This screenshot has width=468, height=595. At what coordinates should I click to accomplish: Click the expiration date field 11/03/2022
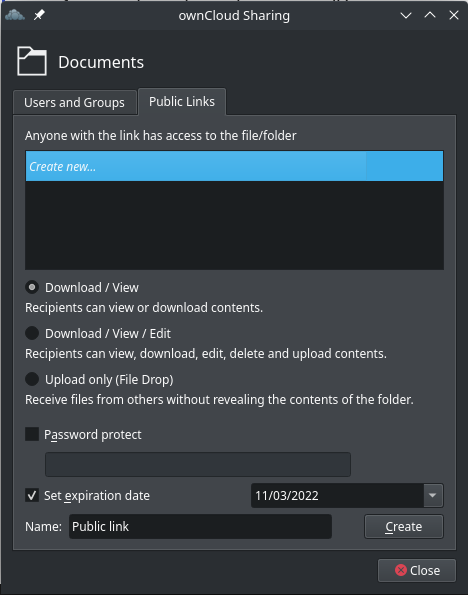[337, 495]
